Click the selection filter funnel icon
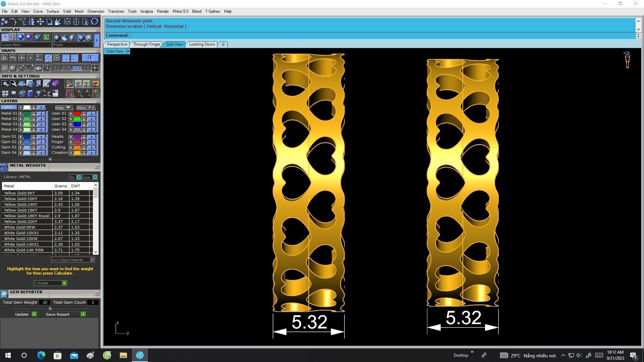This screenshot has width=644, height=362. tap(39, 94)
